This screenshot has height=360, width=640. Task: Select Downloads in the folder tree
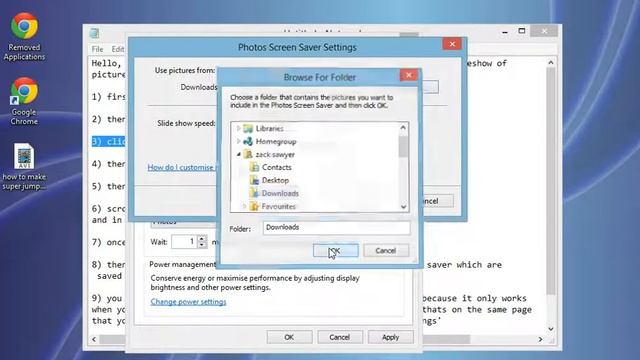point(280,193)
